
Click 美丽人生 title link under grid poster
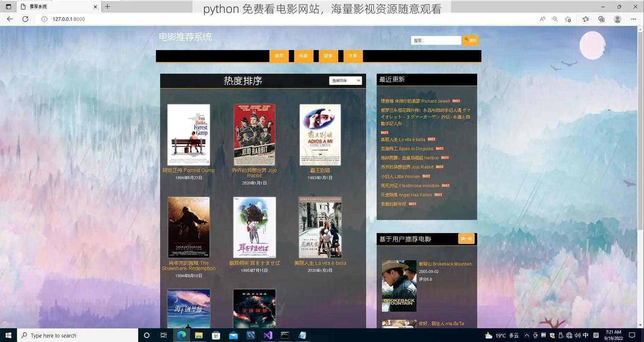pos(320,263)
